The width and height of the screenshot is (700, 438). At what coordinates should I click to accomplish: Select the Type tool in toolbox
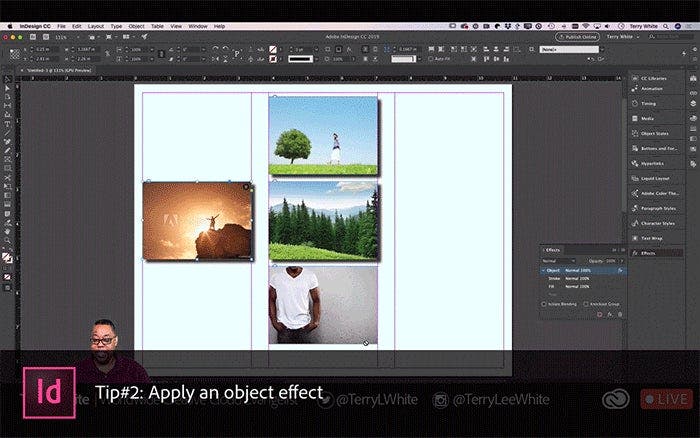[7, 124]
